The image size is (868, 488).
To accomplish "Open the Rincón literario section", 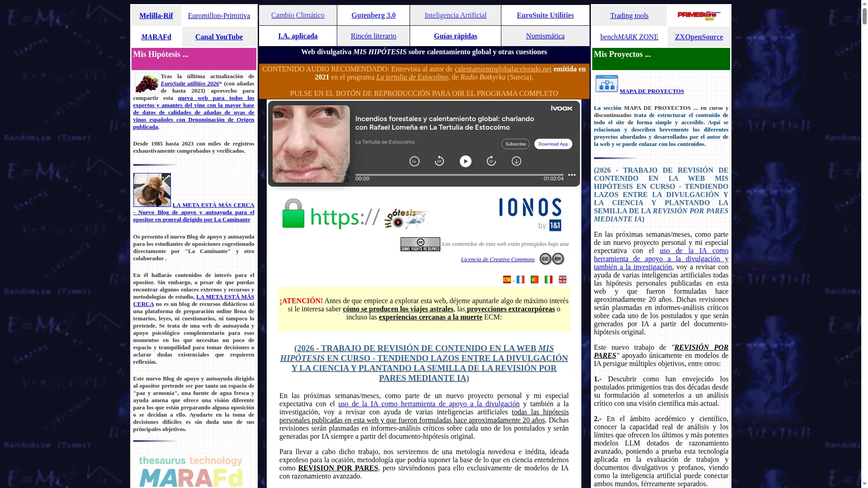I will (373, 36).
